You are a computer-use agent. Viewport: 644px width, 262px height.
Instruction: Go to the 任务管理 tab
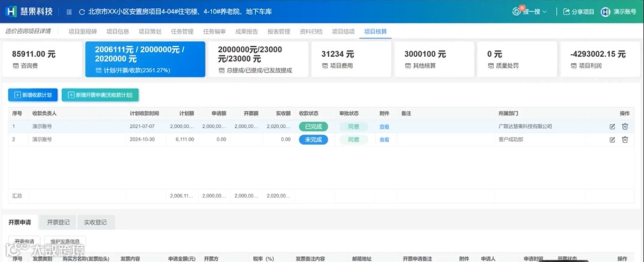(x=182, y=31)
